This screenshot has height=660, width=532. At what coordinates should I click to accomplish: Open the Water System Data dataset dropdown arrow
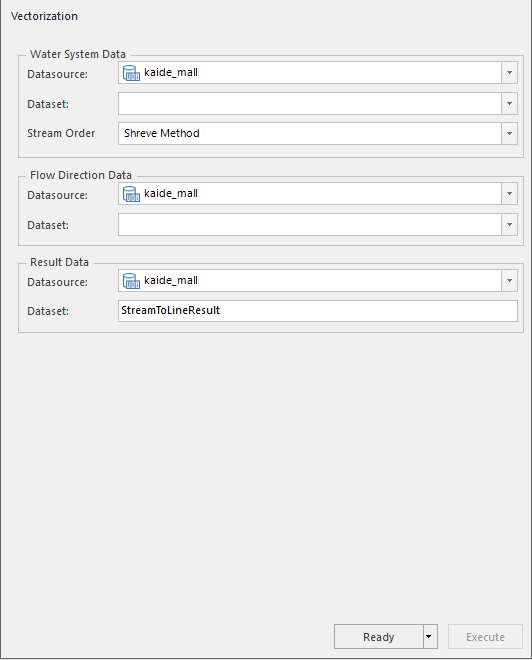pos(509,104)
